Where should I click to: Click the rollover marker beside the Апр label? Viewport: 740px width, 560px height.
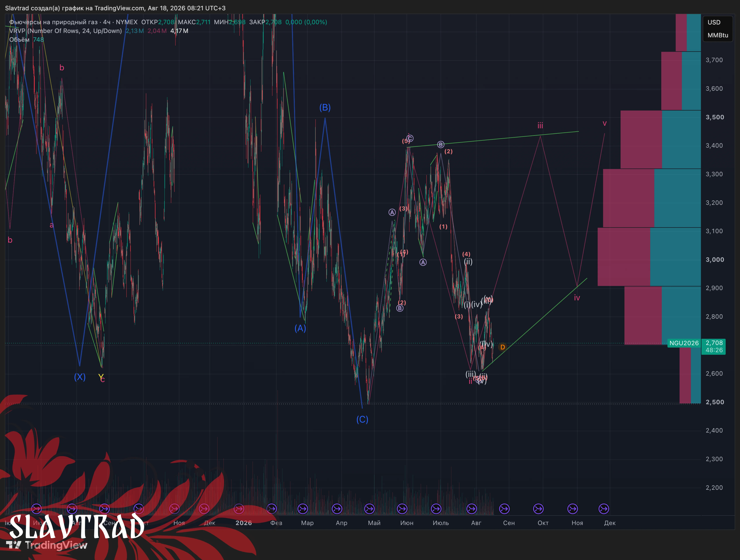click(337, 509)
